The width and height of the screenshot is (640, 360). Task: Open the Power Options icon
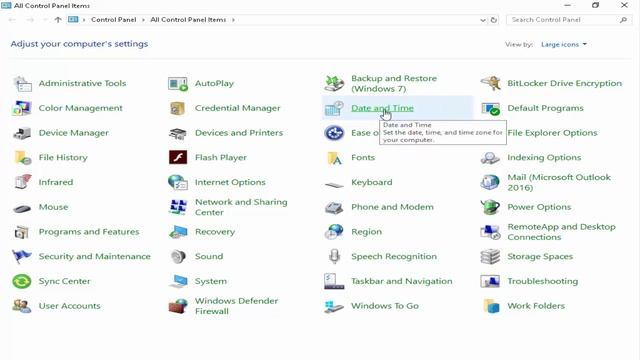[x=490, y=207]
